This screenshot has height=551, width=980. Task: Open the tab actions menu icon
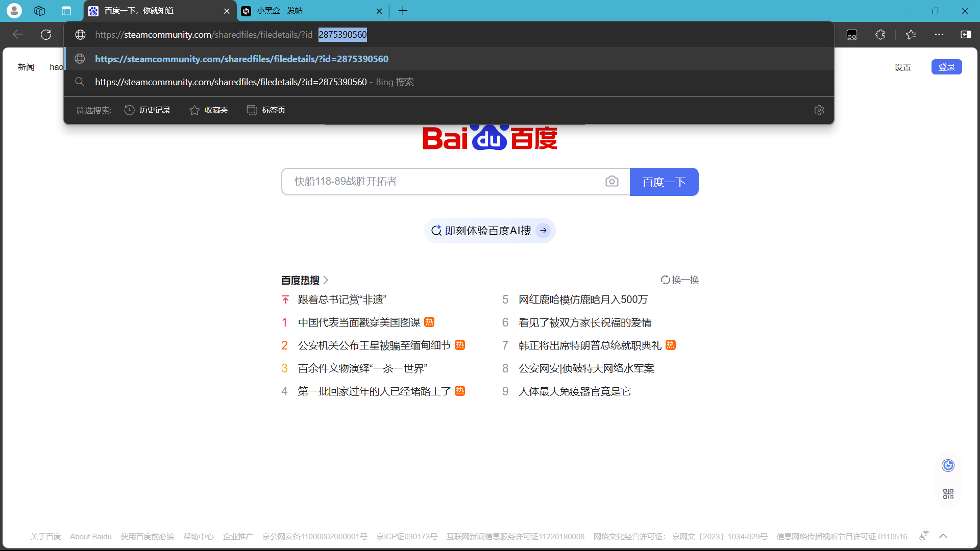(x=66, y=11)
